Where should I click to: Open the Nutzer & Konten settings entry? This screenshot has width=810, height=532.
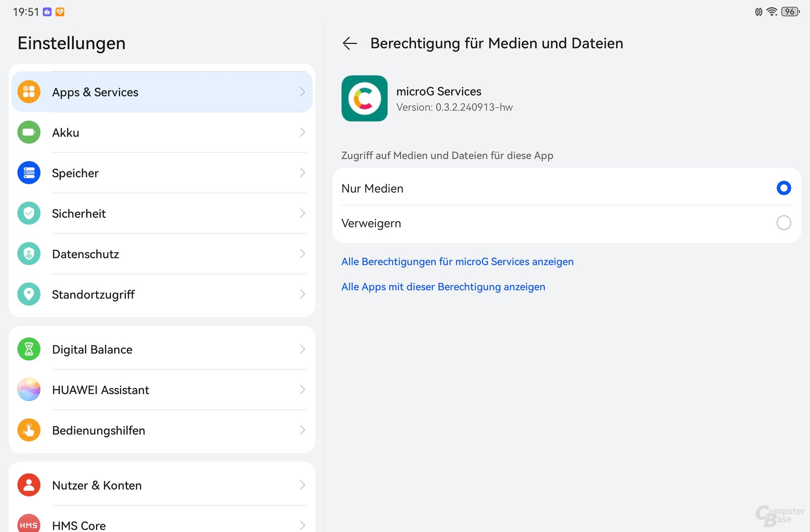pos(162,485)
